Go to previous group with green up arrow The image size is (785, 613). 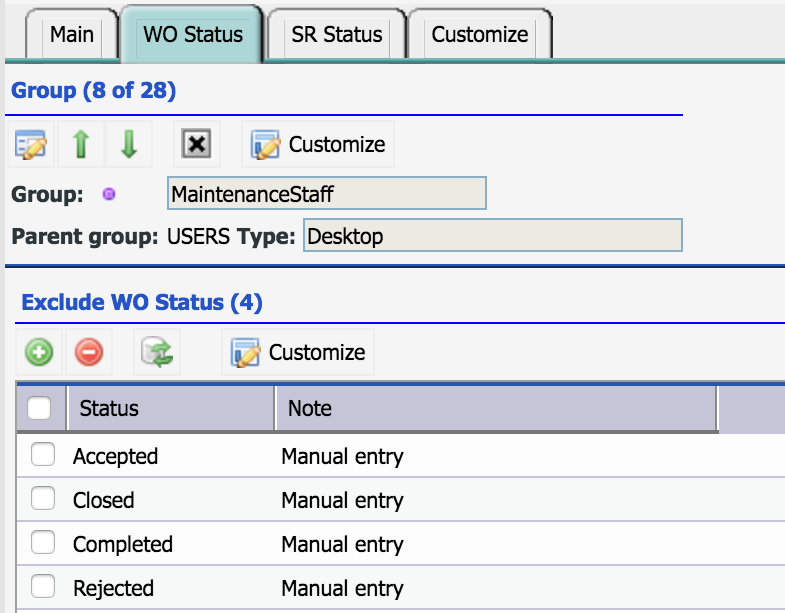82,145
